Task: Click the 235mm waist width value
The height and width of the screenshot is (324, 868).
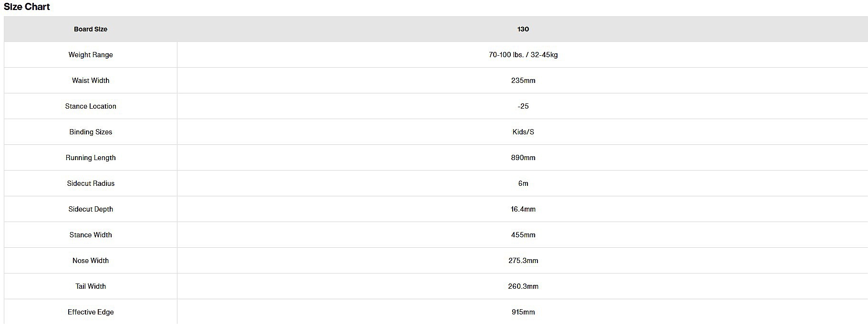Action: point(523,81)
